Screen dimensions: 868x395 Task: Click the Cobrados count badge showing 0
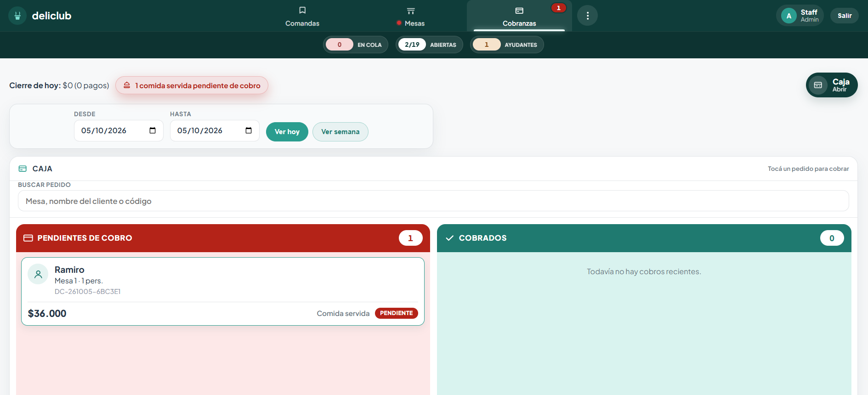[832, 238]
